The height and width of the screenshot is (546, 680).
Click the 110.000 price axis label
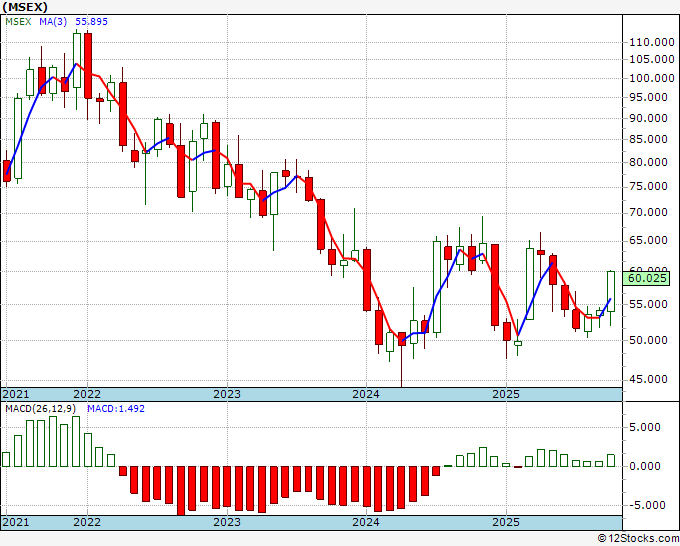coord(652,42)
